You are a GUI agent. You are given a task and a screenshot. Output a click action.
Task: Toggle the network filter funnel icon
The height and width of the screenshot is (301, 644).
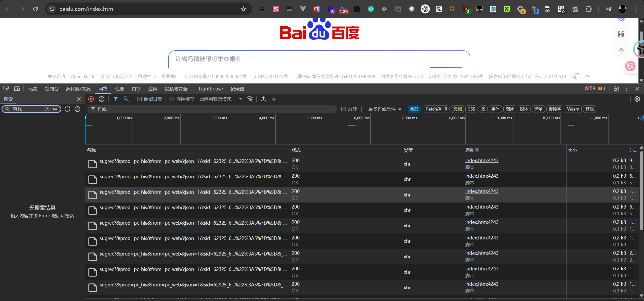(x=115, y=99)
